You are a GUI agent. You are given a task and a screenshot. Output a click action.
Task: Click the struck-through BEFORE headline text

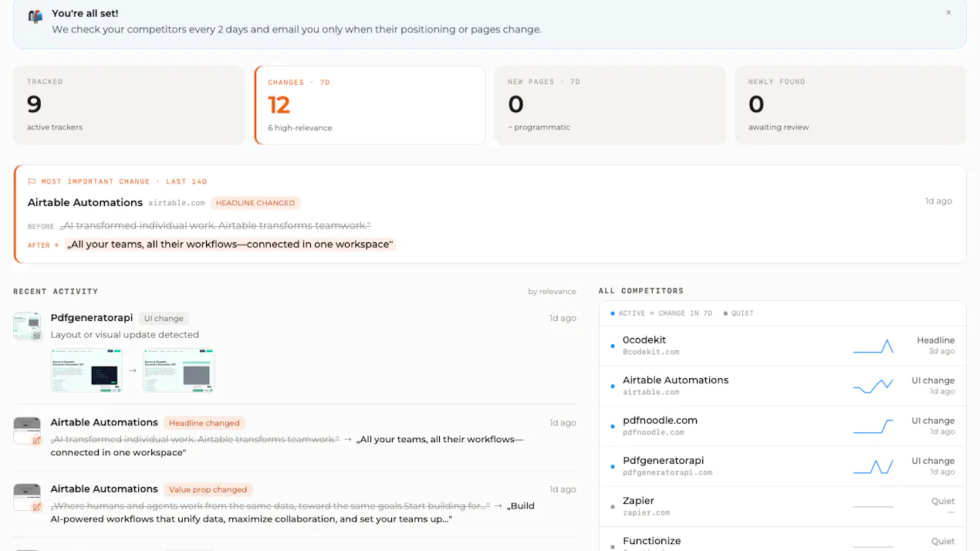(x=215, y=225)
